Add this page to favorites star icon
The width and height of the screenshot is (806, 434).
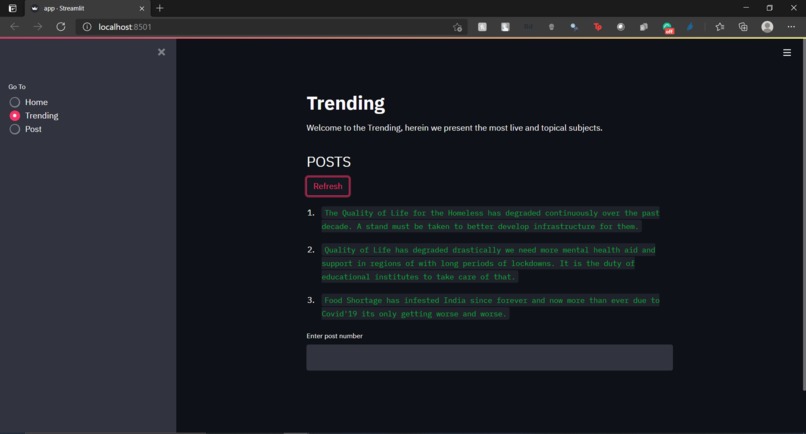click(x=457, y=27)
